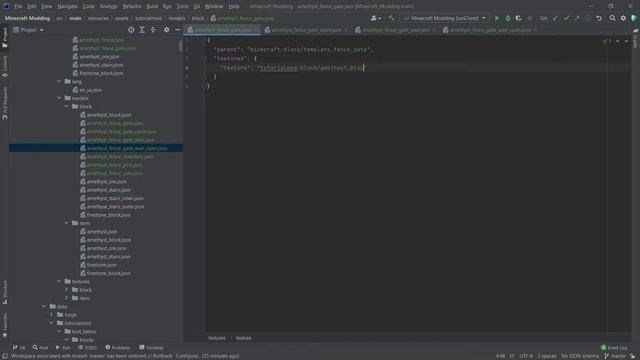Open the TODO tool window
The image size is (640, 360).
[87, 348]
